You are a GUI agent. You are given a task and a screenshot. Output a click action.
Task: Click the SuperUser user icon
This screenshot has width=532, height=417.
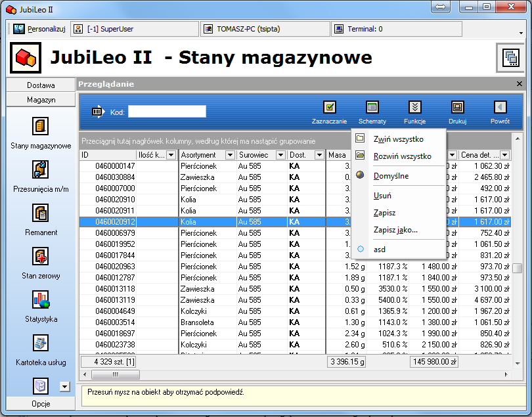point(78,29)
